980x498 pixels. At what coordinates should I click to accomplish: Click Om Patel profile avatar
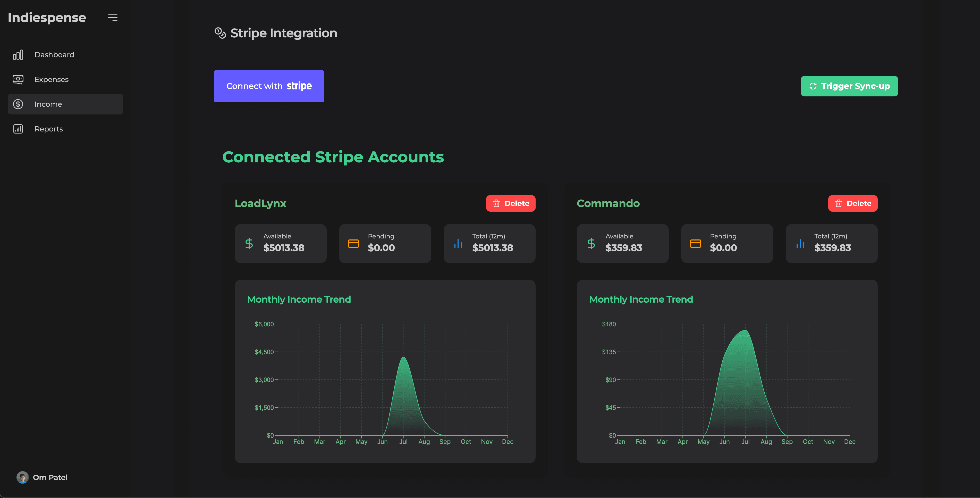[x=22, y=477]
